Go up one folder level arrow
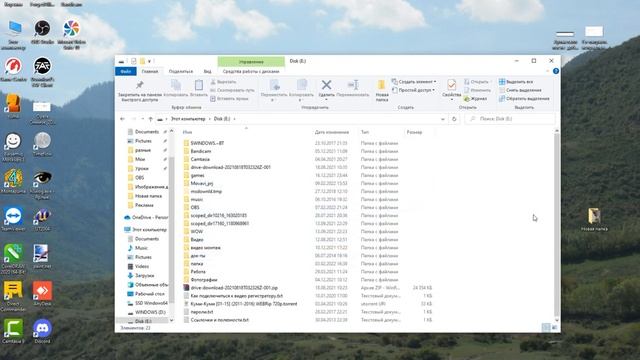This screenshot has height=360, width=640. click(151, 119)
